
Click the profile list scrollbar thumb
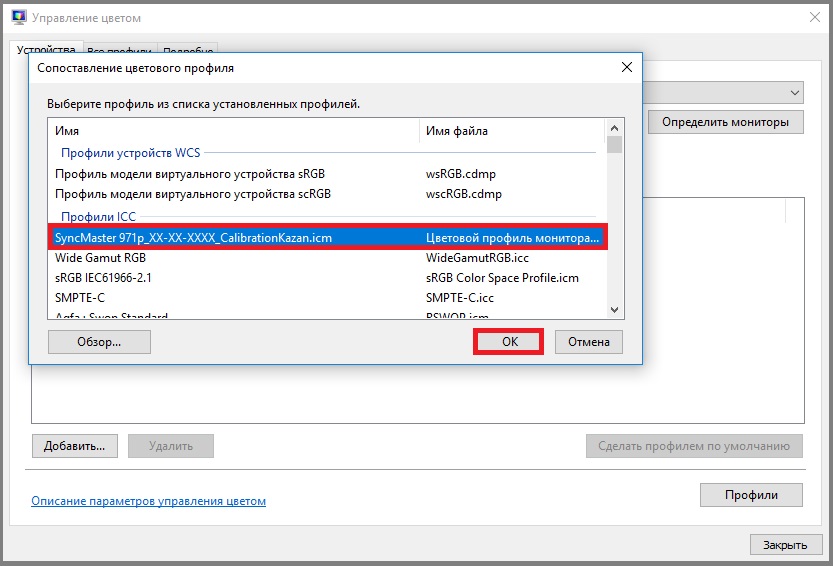pos(615,145)
